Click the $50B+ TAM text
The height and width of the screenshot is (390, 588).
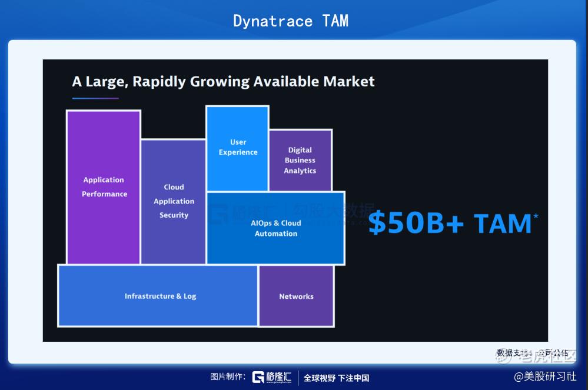tap(453, 222)
